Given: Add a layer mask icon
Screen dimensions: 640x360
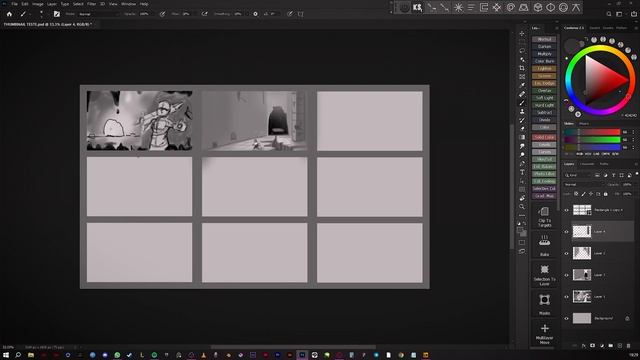Looking at the screenshot, I should coord(593,346).
